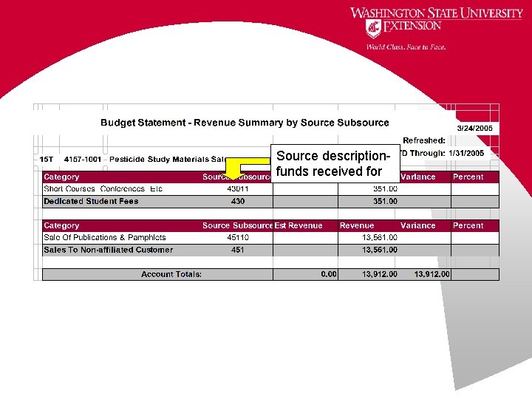This screenshot has height=399, width=532.
Task: Click the Washington State University shield logo
Action: (373, 29)
